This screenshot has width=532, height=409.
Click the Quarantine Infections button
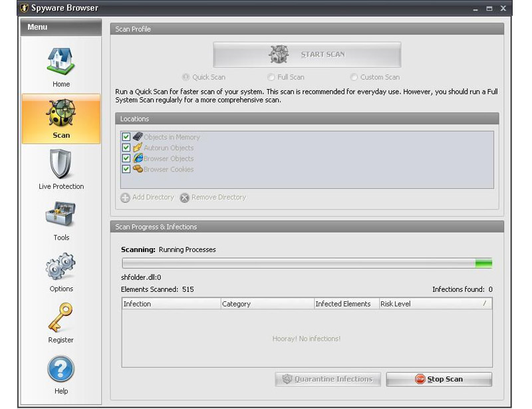[x=328, y=379]
